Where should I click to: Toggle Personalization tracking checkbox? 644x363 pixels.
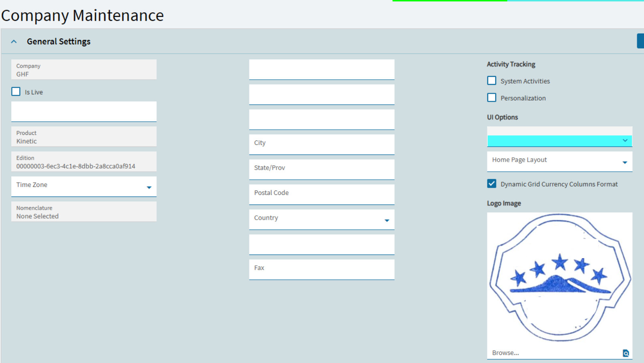(492, 98)
